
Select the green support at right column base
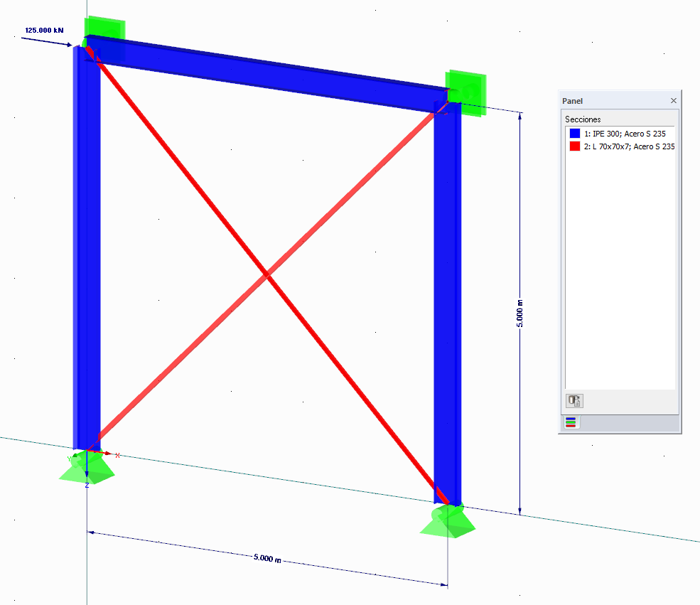coord(448,521)
